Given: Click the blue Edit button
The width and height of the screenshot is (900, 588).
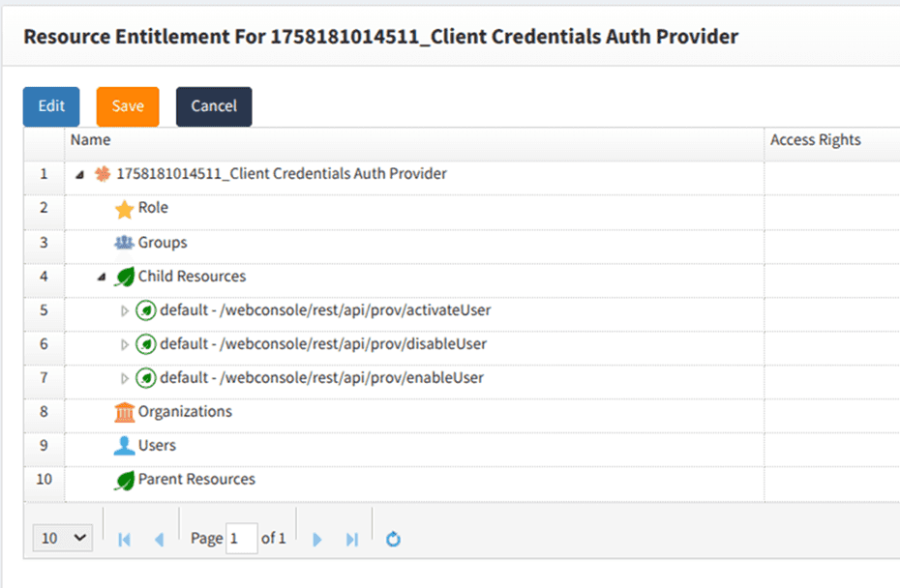Looking at the screenshot, I should pyautogui.click(x=51, y=106).
